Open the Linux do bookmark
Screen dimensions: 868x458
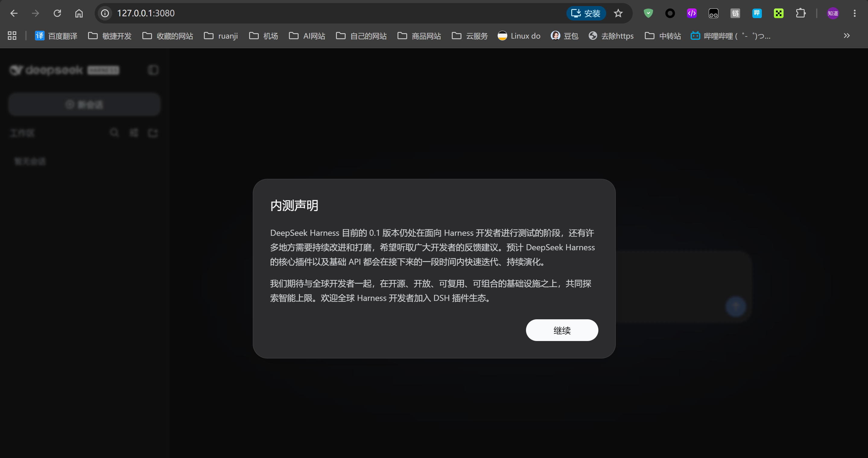pos(519,36)
